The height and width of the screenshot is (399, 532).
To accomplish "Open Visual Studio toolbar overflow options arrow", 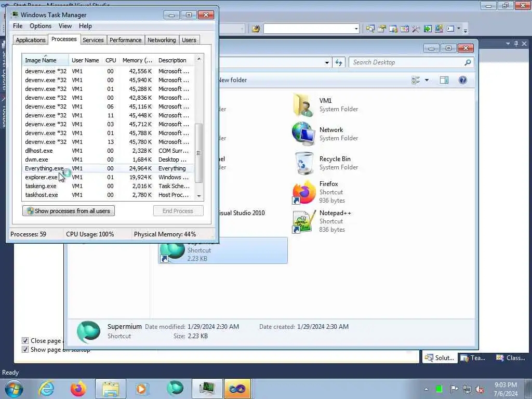I will pyautogui.click(x=465, y=30).
